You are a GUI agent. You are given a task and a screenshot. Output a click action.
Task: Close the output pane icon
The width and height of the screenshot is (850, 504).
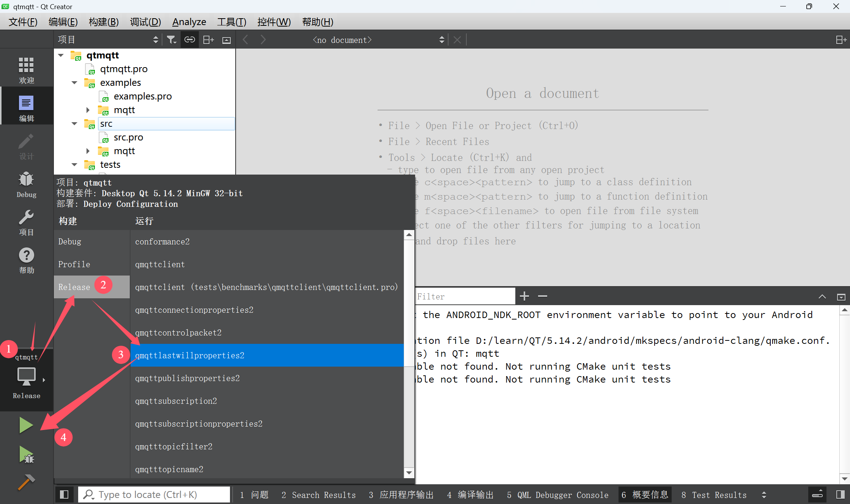pyautogui.click(x=841, y=296)
